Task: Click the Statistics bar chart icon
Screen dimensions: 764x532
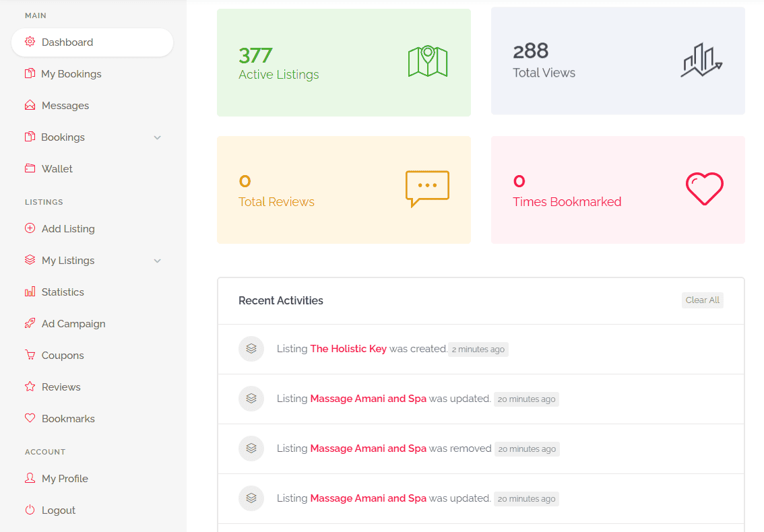Action: [30, 292]
